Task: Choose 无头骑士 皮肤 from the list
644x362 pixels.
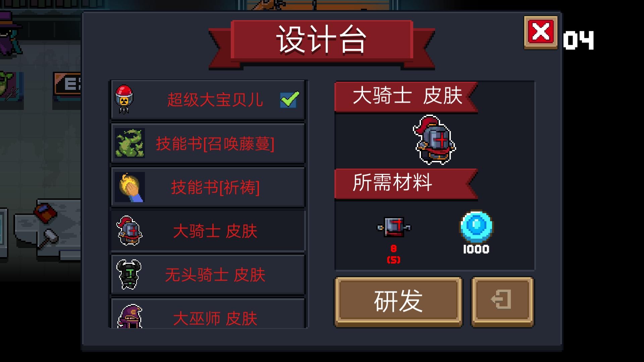Action: point(208,275)
